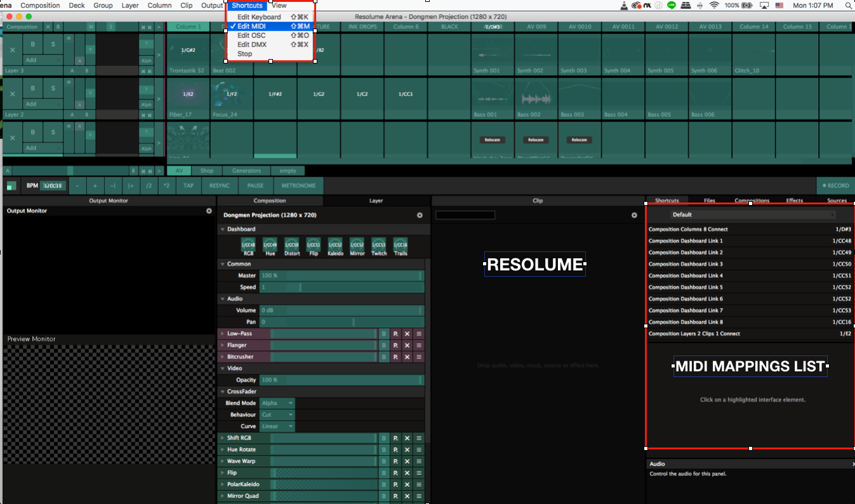
Task: Open preset P. for Bitcrusher effect
Action: [395, 357]
